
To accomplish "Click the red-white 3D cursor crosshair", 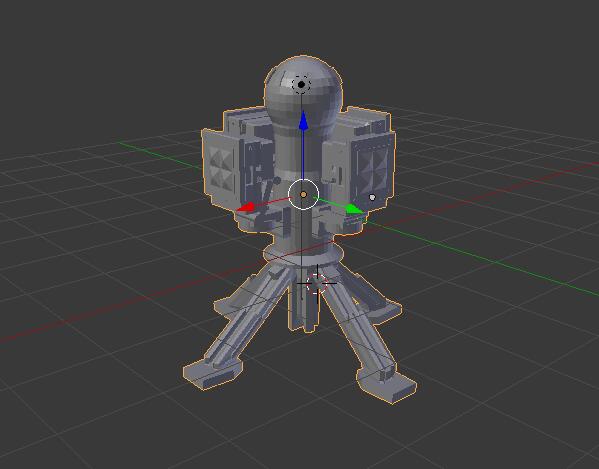I will pos(317,283).
